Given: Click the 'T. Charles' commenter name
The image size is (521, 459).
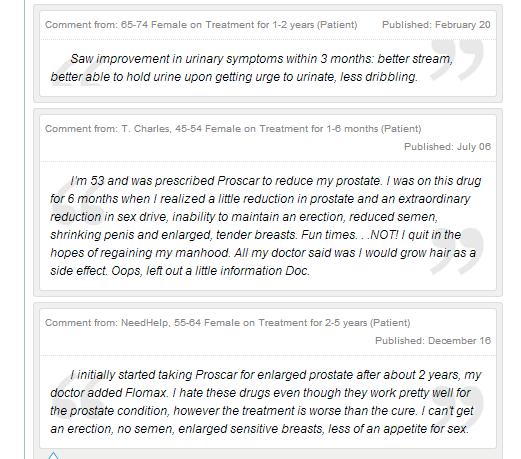Looking at the screenshot, I should click(x=146, y=129).
